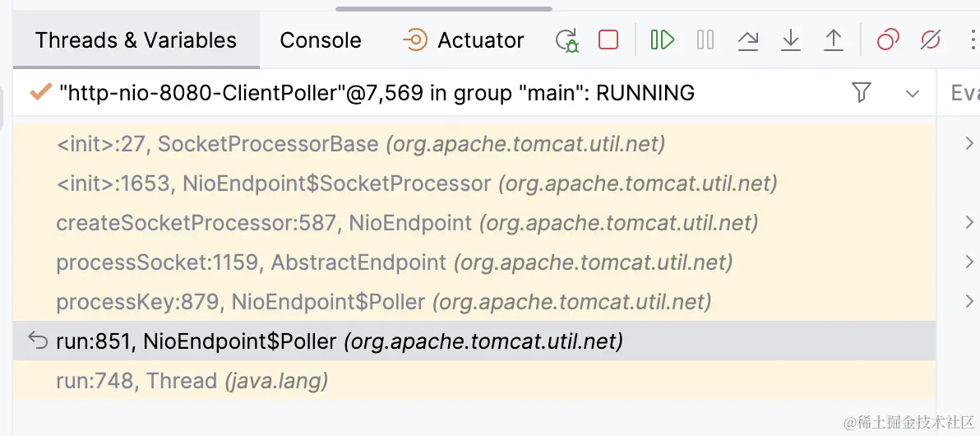The image size is (980, 436).
Task: Open the Console tab
Action: pyautogui.click(x=321, y=40)
